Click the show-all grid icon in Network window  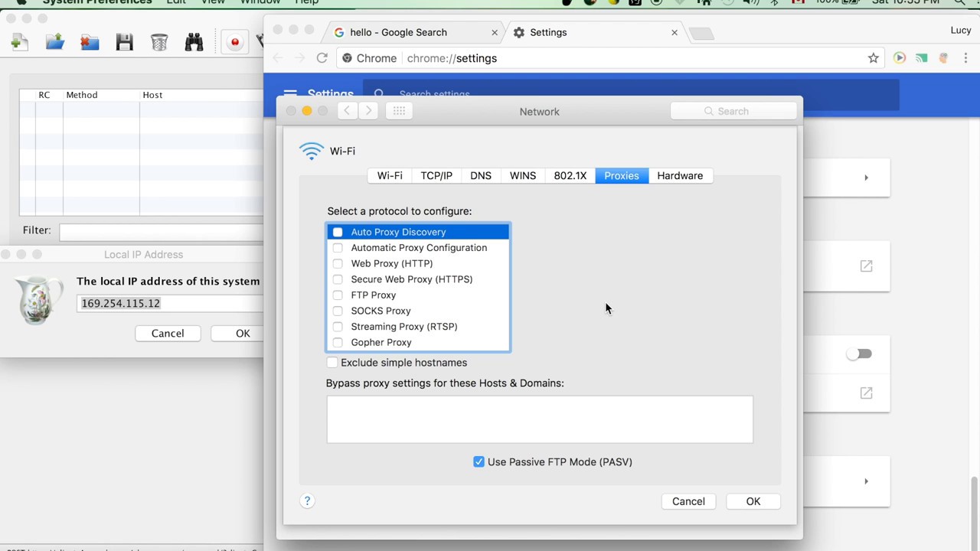click(x=399, y=111)
